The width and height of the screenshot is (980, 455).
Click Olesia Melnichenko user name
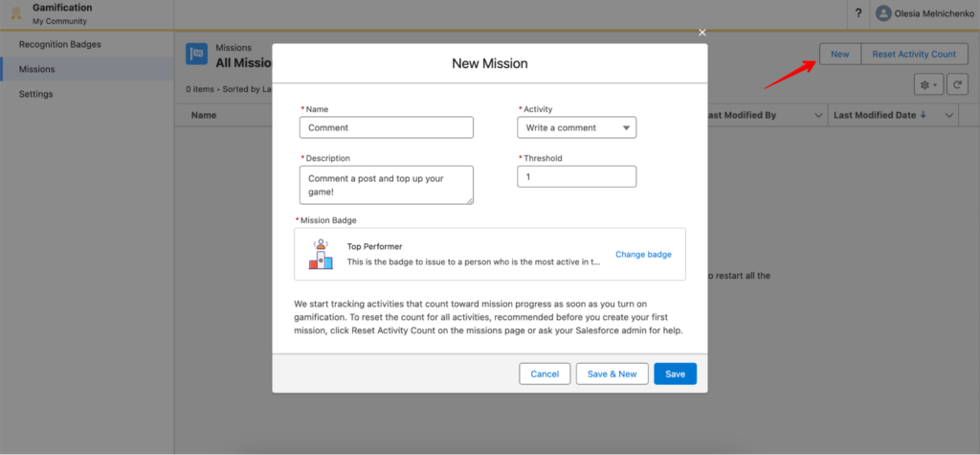(x=934, y=13)
